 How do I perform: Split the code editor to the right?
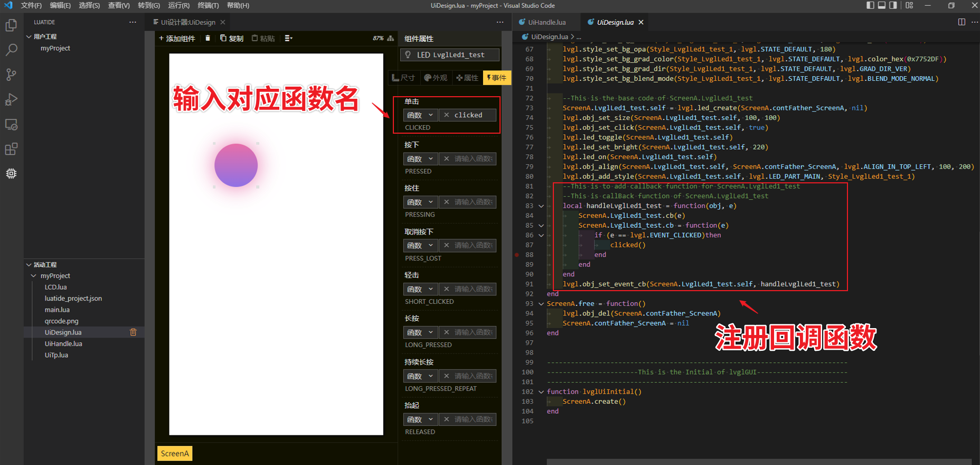click(x=962, y=22)
